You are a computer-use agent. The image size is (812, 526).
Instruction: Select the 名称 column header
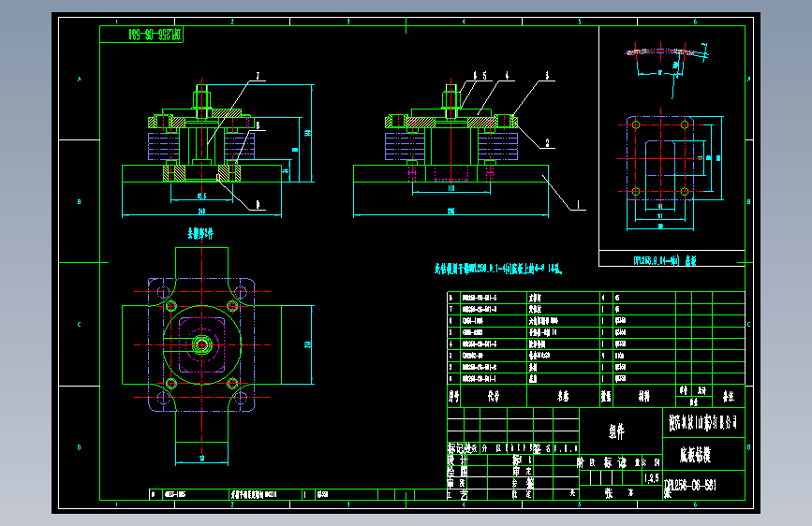click(x=563, y=397)
